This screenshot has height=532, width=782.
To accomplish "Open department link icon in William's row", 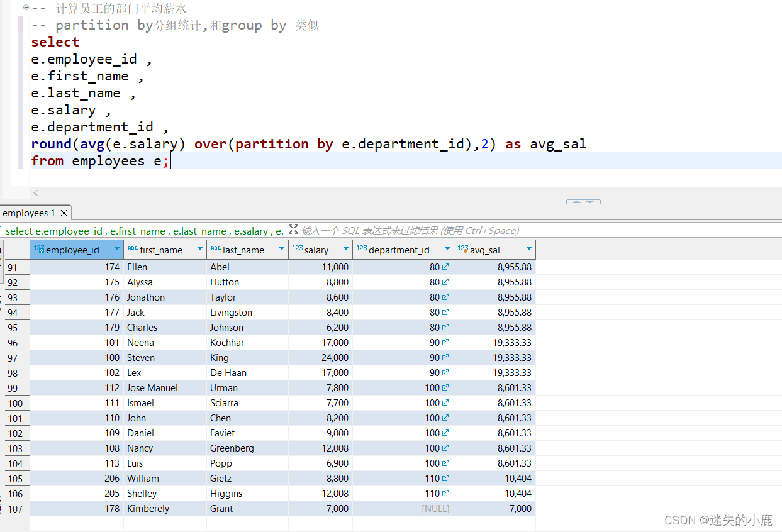I will [445, 478].
